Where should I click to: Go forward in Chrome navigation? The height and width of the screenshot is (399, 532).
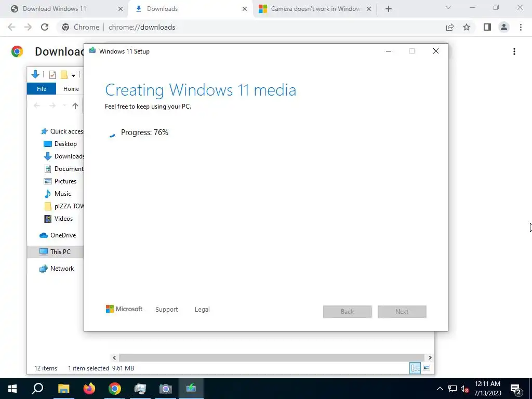tap(28, 27)
